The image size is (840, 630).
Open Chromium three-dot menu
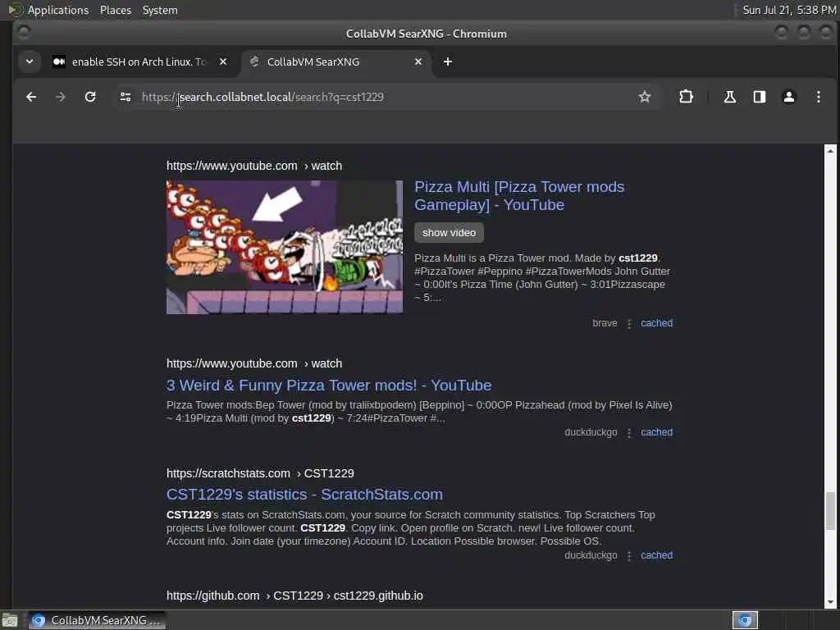818,97
